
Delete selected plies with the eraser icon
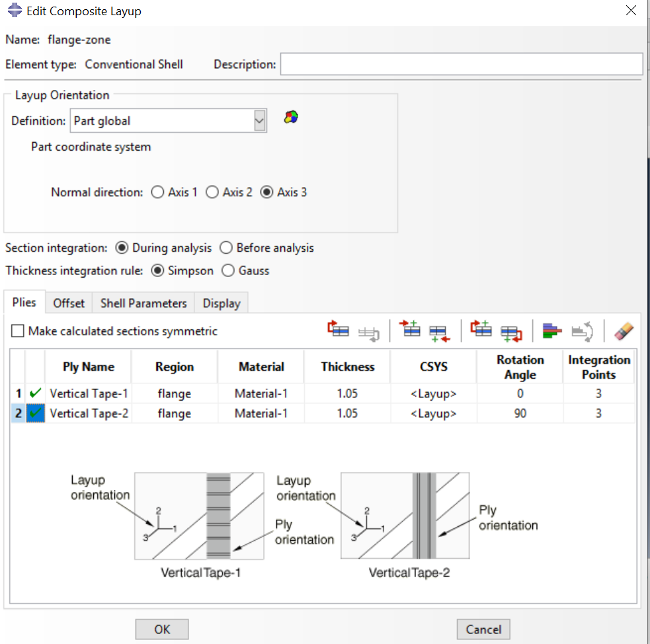click(x=623, y=331)
